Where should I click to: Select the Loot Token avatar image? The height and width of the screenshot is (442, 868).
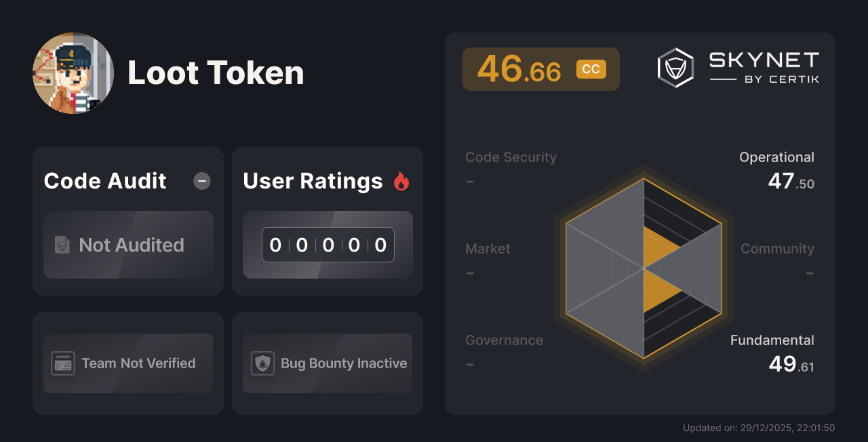coord(73,73)
